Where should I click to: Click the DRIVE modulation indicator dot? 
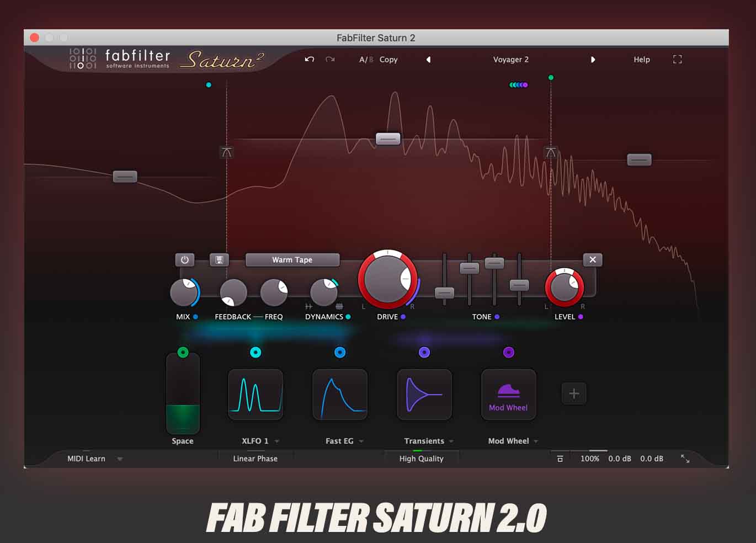[403, 317]
